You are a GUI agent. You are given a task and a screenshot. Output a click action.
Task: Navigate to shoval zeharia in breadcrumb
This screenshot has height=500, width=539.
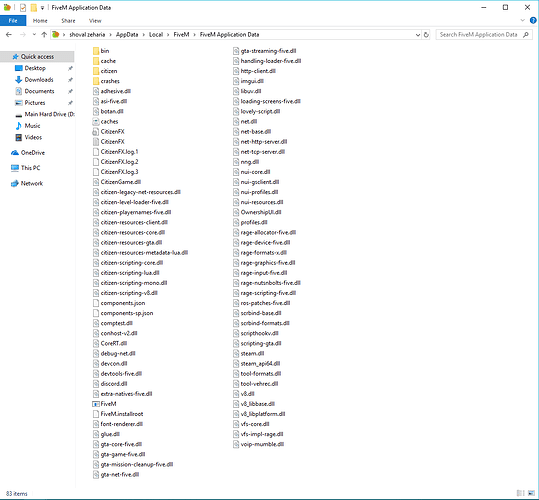point(87,35)
